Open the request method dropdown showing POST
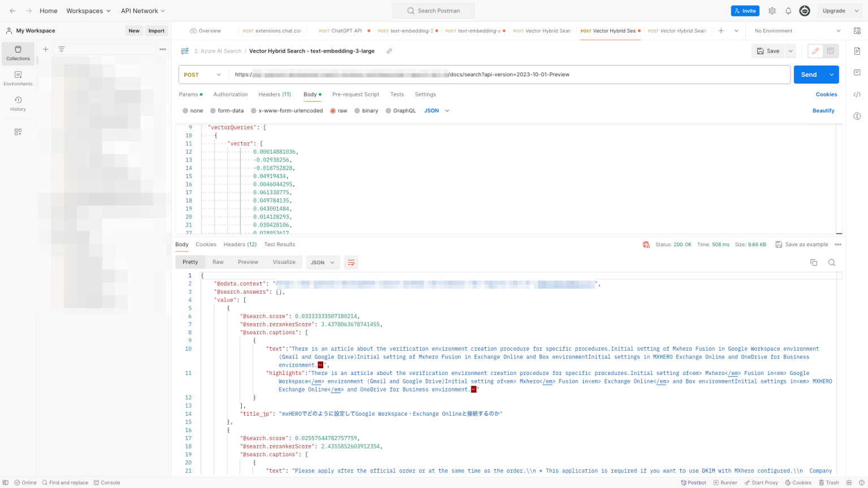Image resolution: width=868 pixels, height=488 pixels. [x=202, y=74]
